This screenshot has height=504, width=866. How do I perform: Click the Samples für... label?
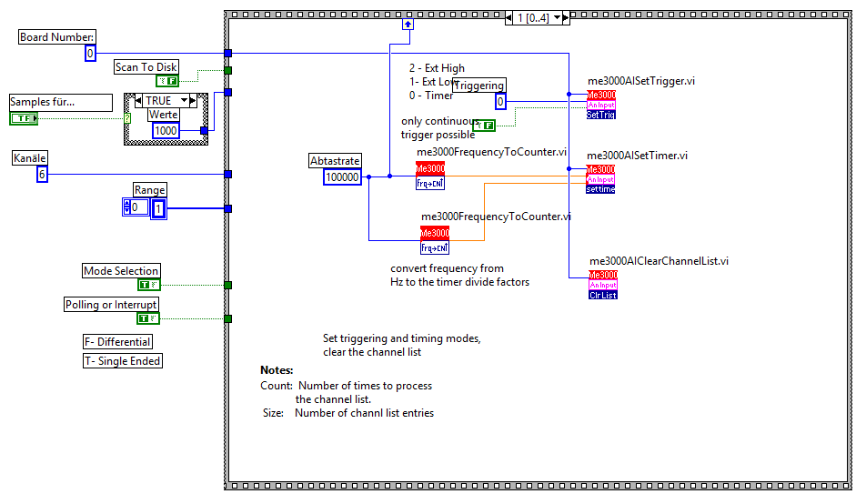(61, 102)
